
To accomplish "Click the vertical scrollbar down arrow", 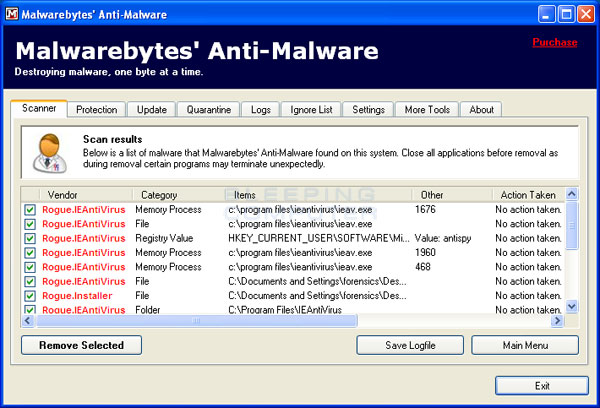I will (x=572, y=306).
